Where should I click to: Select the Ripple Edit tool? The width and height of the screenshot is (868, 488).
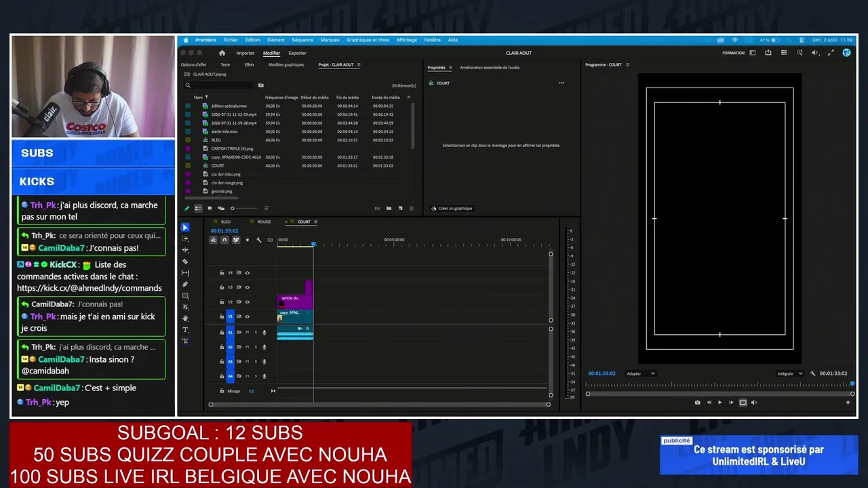[185, 250]
